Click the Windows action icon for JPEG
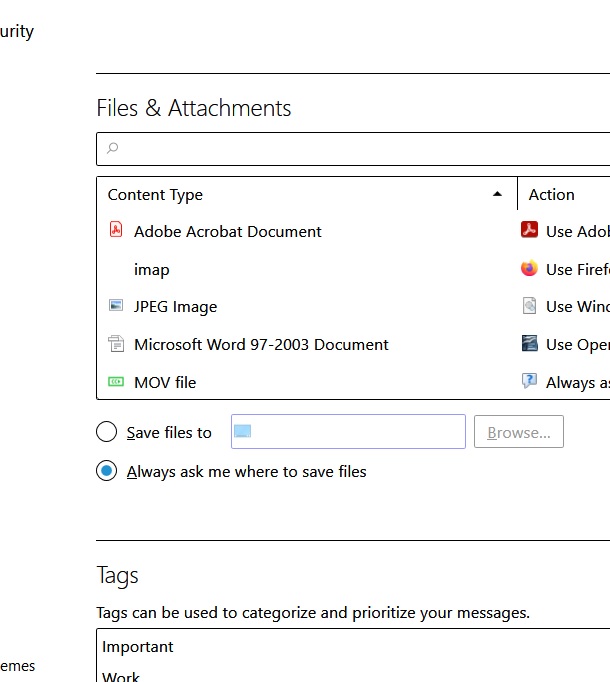The image size is (610, 682). coord(530,307)
